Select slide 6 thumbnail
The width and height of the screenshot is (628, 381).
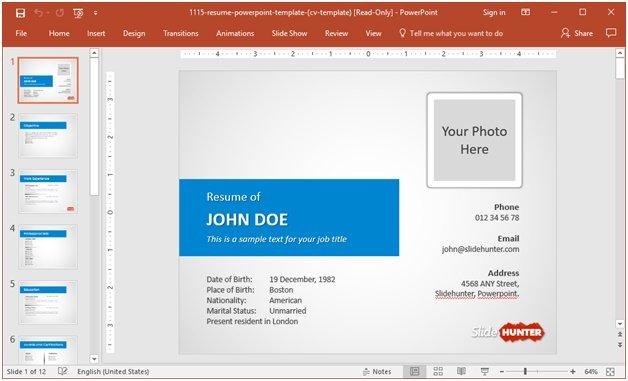coord(48,349)
